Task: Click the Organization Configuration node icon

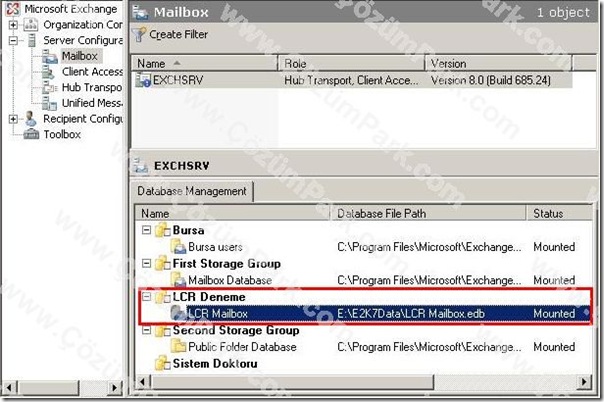Action: [x=31, y=25]
